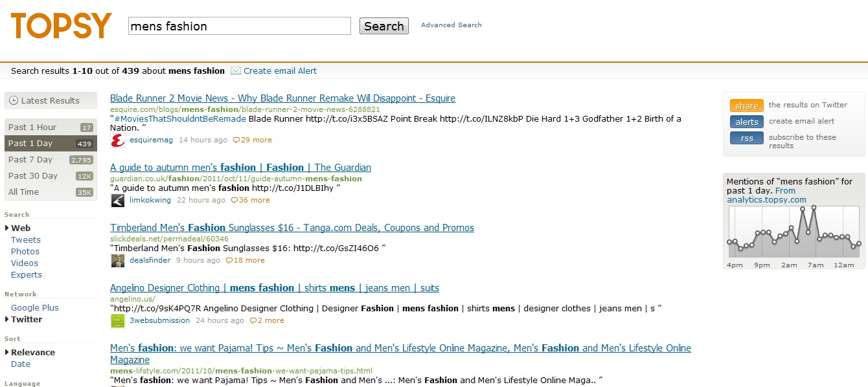Select the Tweets search type
Screen dimensions: 868x387
coord(26,240)
